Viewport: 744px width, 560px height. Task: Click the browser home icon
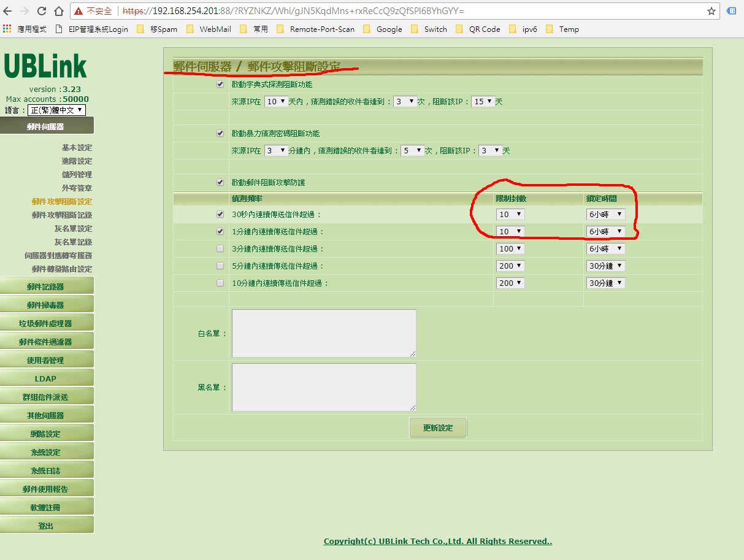point(59,11)
